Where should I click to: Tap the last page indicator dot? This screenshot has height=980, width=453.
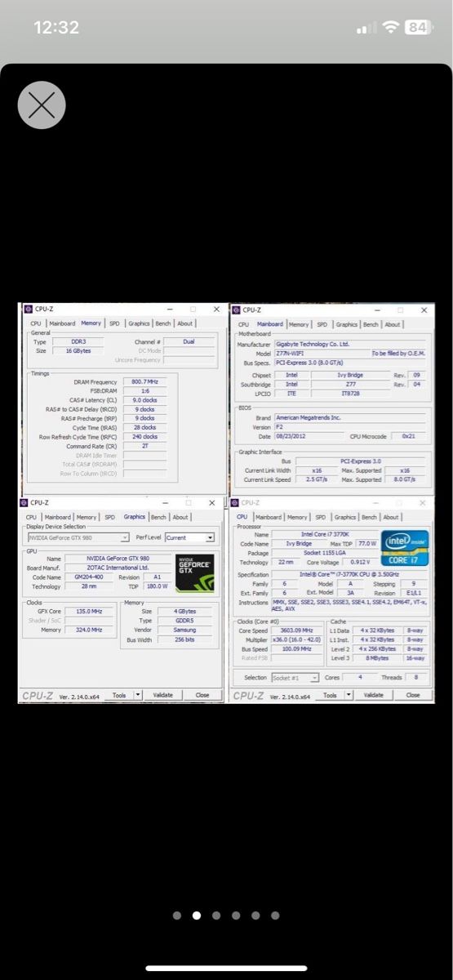tap(275, 915)
